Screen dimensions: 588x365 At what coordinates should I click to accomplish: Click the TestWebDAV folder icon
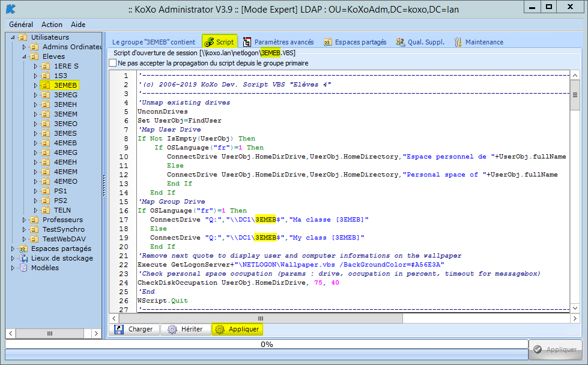(34, 239)
